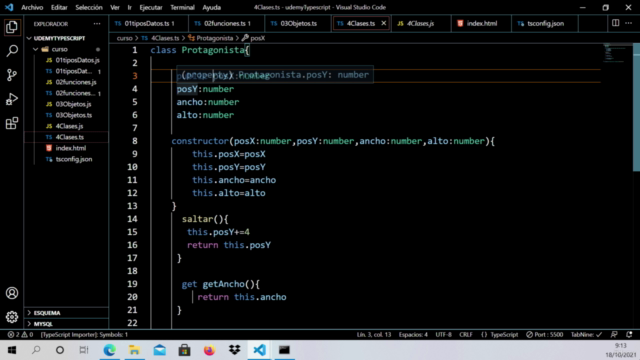Click the curso breadcrumb segment
Screen dimensions: 640x360
point(124,38)
